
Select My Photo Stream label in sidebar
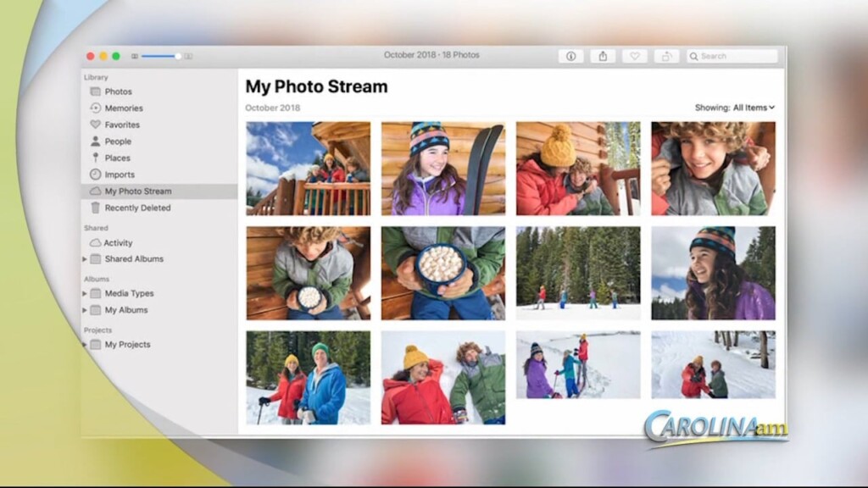138,191
